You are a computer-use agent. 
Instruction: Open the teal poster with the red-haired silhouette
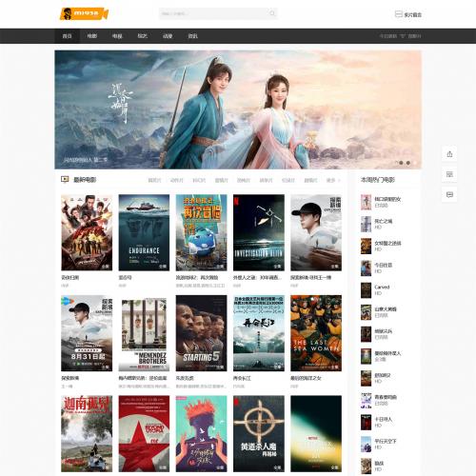(x=202, y=434)
